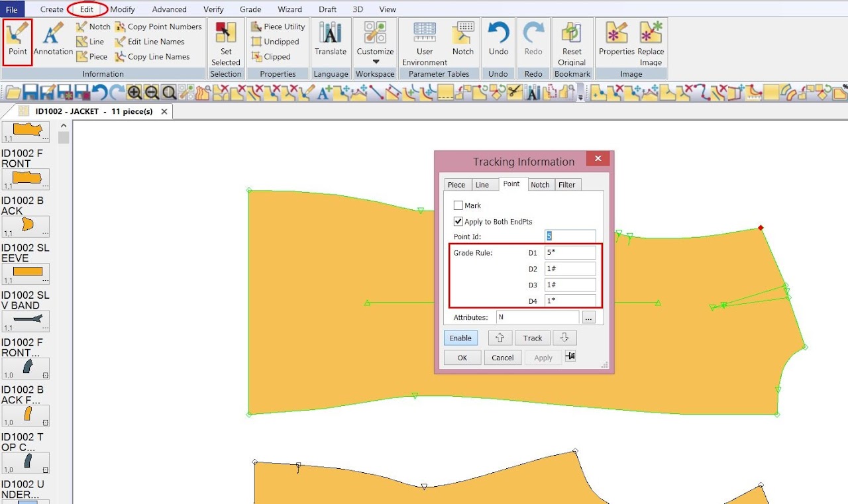Click the ellipsis button next to Attributes
The width and height of the screenshot is (848, 504).
click(588, 317)
